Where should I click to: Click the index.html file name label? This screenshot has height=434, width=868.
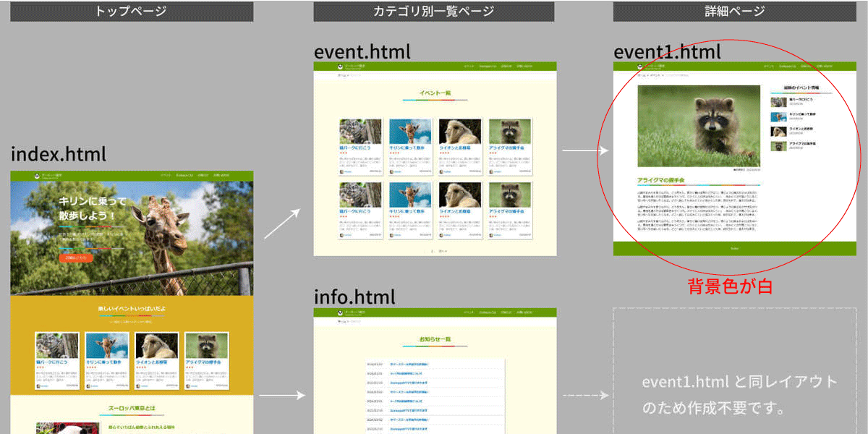[x=58, y=154]
